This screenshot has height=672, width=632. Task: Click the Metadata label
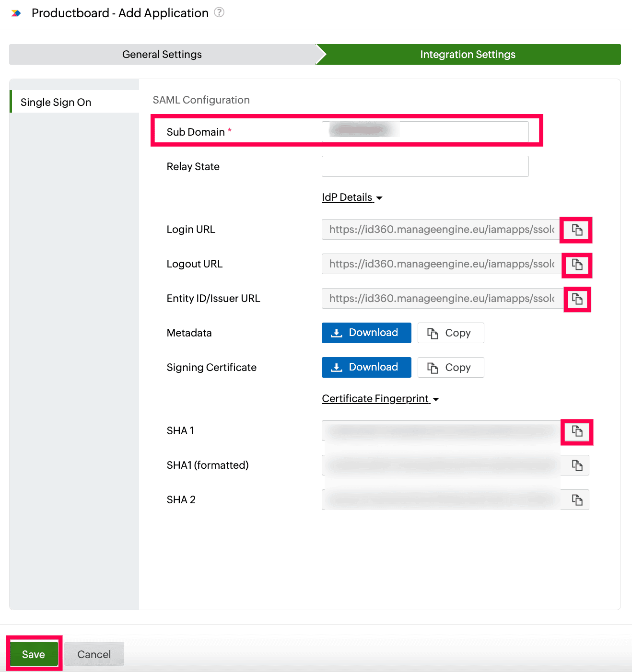[189, 333]
